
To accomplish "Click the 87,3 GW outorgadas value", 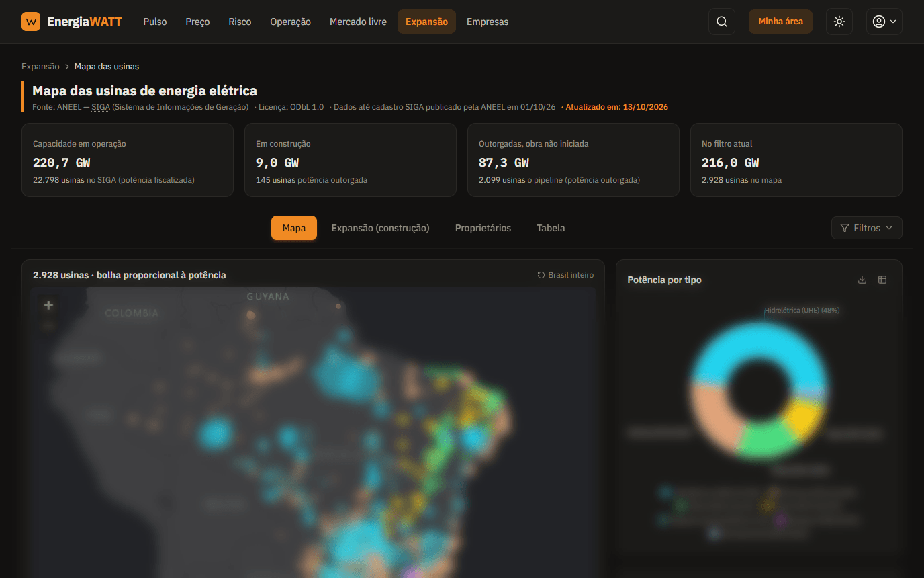I will (x=504, y=163).
